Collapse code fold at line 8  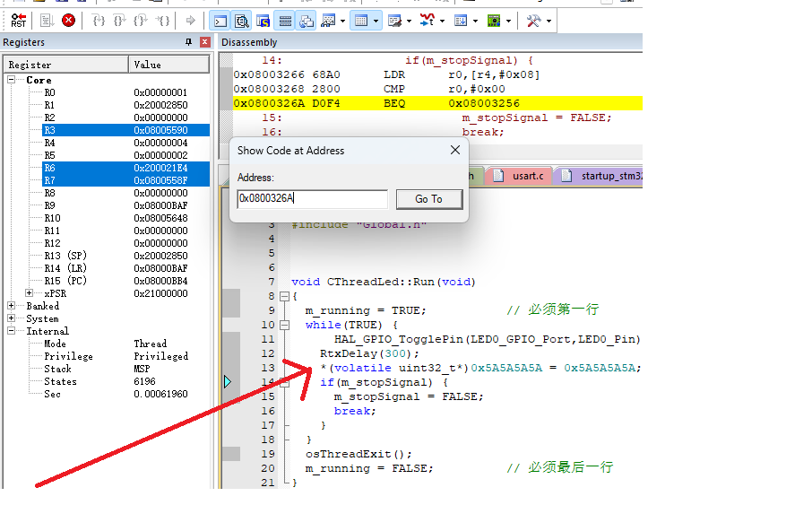284,297
